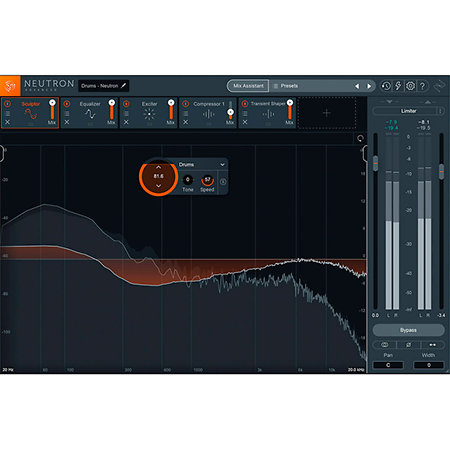The width and height of the screenshot is (450, 450).
Task: Open the Equalizer module preset list icon
Action: (67, 113)
